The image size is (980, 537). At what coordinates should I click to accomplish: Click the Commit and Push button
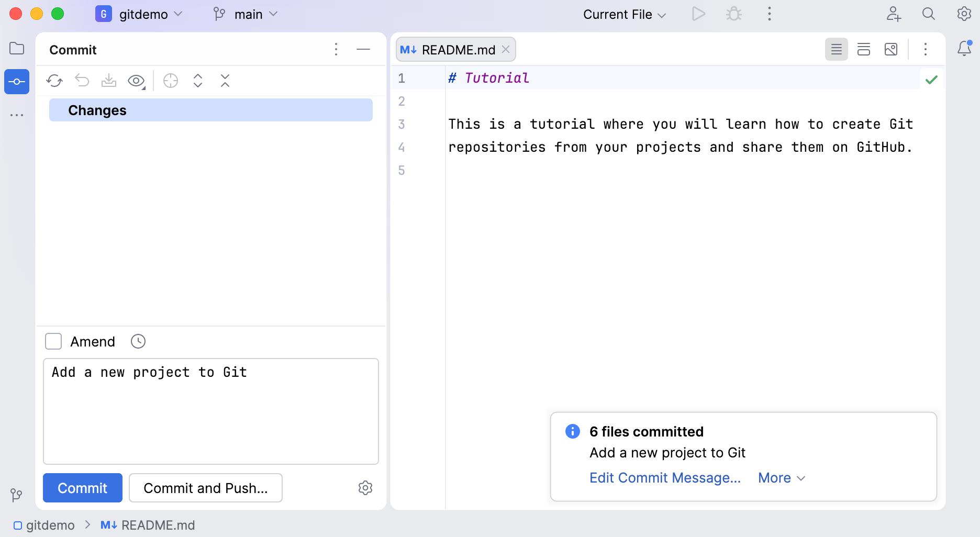[x=206, y=488]
